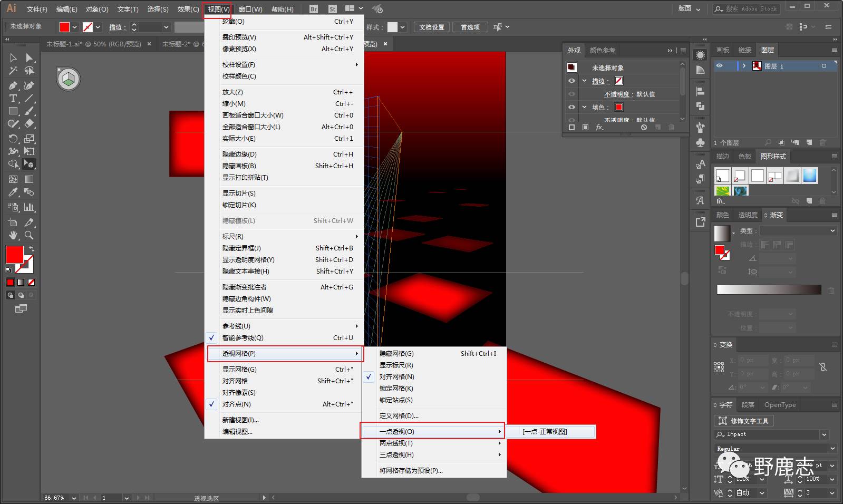Activate the Eyedropper tool

tap(13, 192)
